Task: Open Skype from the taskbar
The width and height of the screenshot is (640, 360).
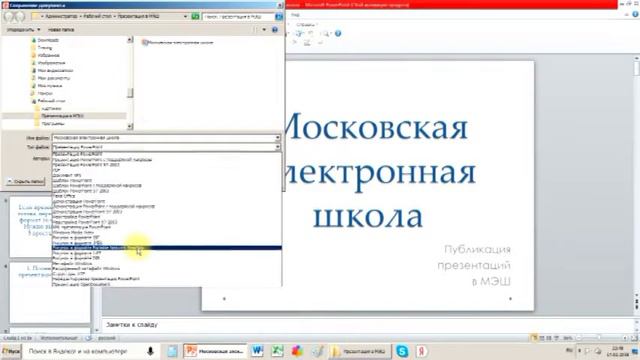Action: point(402,351)
